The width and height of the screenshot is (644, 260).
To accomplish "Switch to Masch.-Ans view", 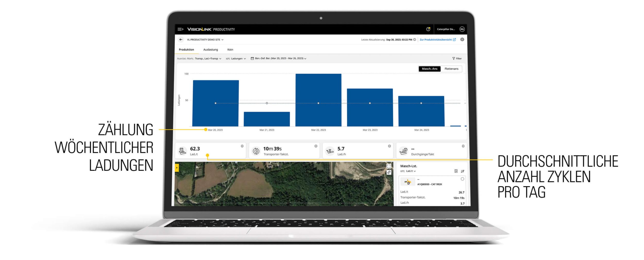I will pyautogui.click(x=429, y=69).
